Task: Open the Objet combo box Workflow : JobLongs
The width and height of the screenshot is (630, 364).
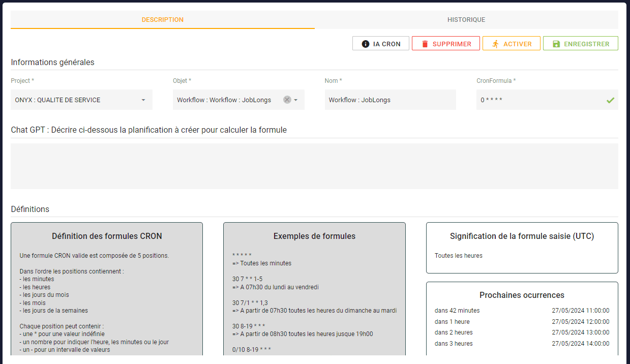Action: (238, 100)
